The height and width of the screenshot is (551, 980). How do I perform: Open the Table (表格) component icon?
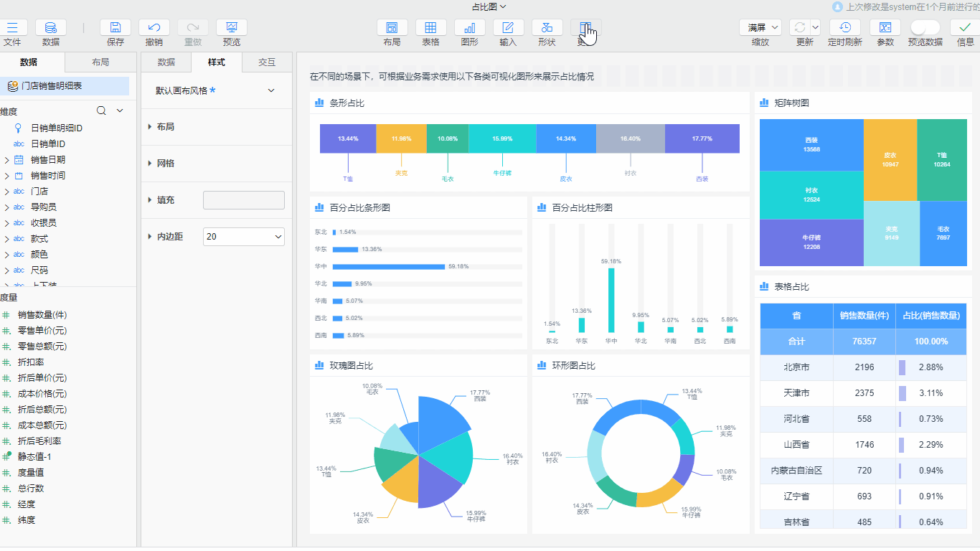coord(430,28)
